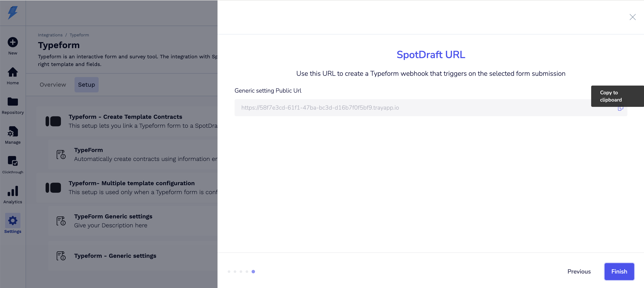Image resolution: width=644 pixels, height=288 pixels.
Task: Open the Analytics bar chart icon
Action: pos(13,191)
